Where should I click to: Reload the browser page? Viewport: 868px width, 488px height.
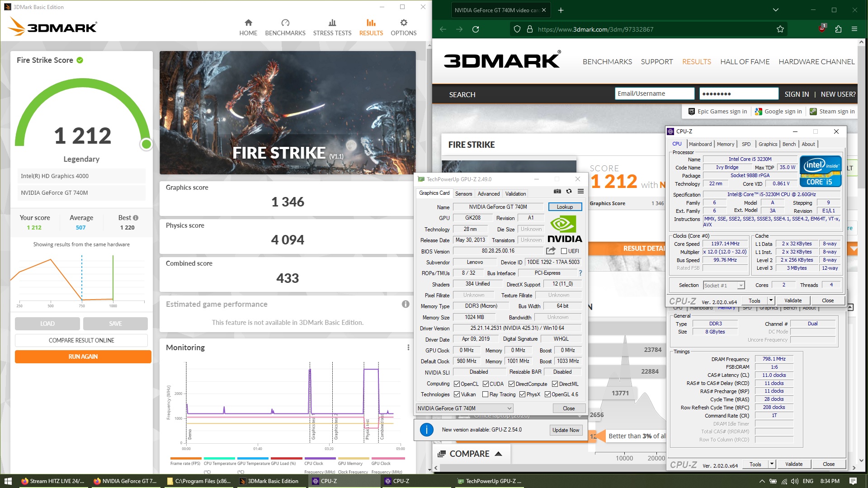[x=476, y=29]
